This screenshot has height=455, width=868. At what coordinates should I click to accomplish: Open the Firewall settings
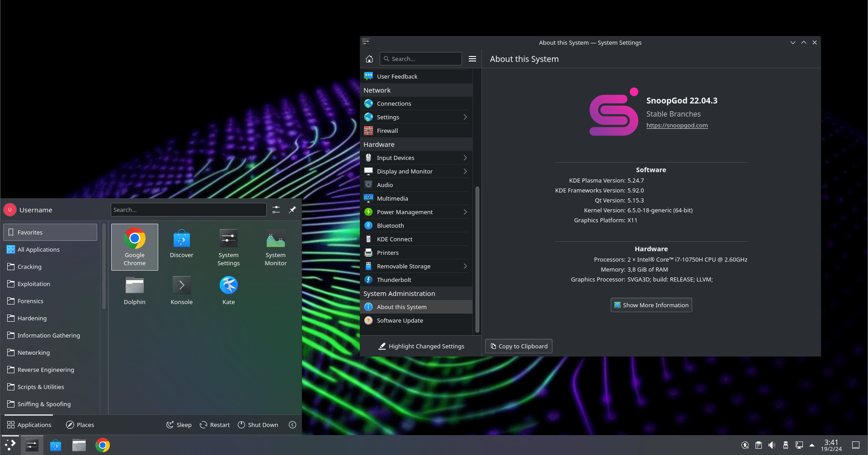(416, 131)
